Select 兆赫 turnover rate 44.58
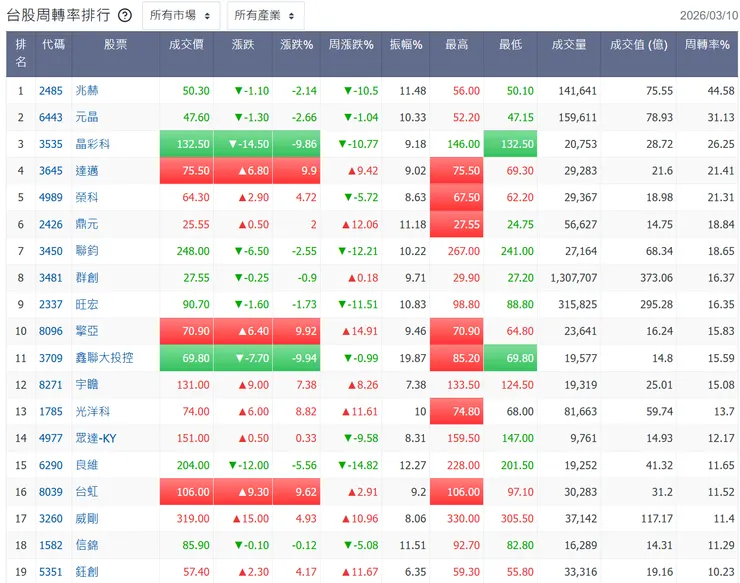 tap(721, 91)
